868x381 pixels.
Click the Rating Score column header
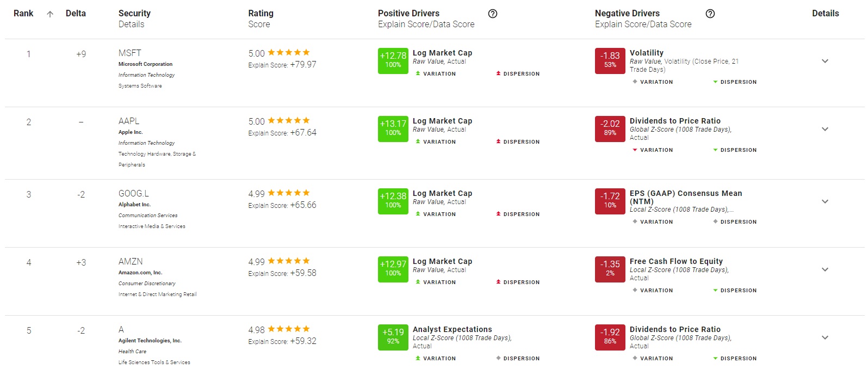point(261,19)
